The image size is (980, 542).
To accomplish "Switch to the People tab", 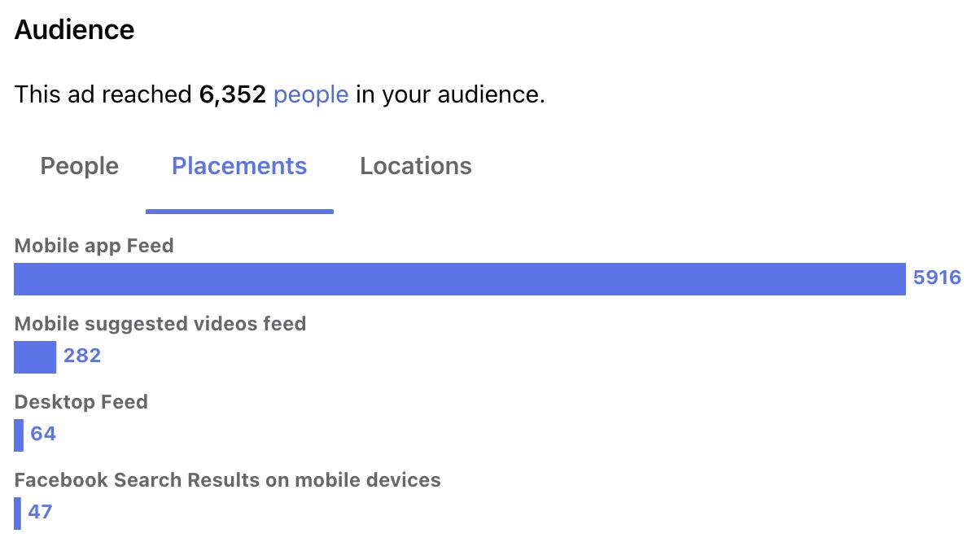I will pyautogui.click(x=79, y=166).
